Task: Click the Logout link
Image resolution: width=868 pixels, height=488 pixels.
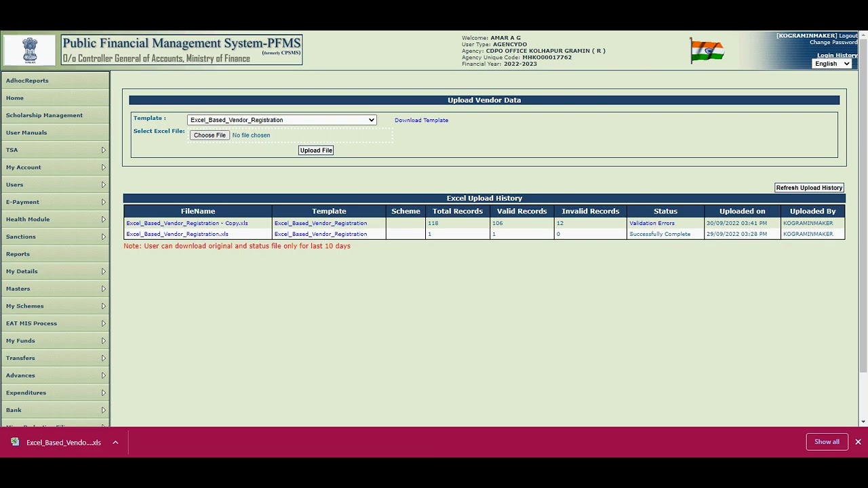Action: click(x=848, y=36)
